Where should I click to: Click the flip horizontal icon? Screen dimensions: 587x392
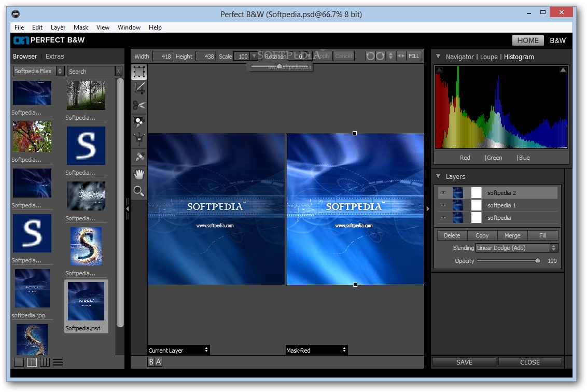tap(401, 56)
